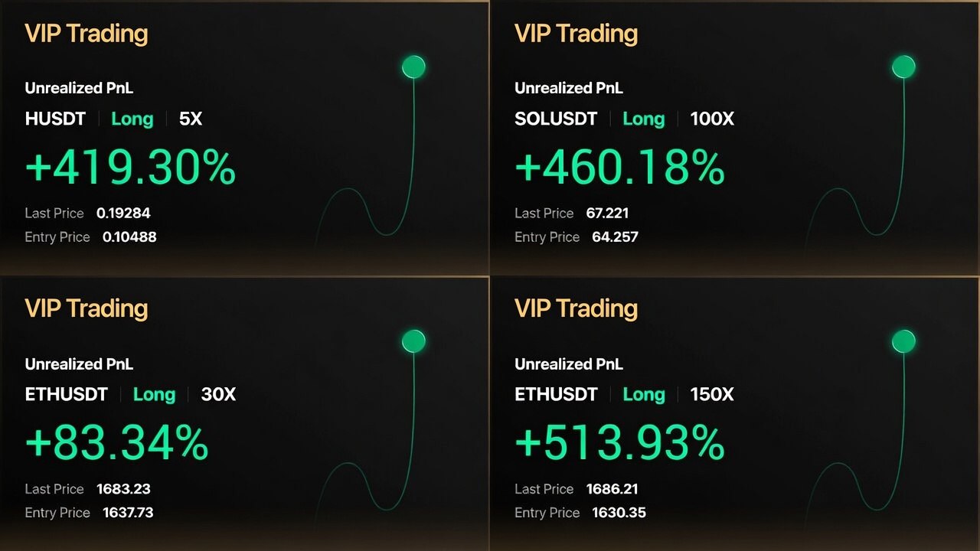Click the +513.93% PnL value
980x551 pixels.
click(619, 442)
